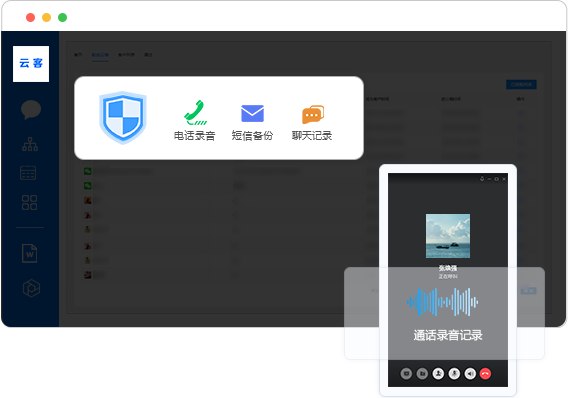Toggle the speaker button in call window

[470, 373]
